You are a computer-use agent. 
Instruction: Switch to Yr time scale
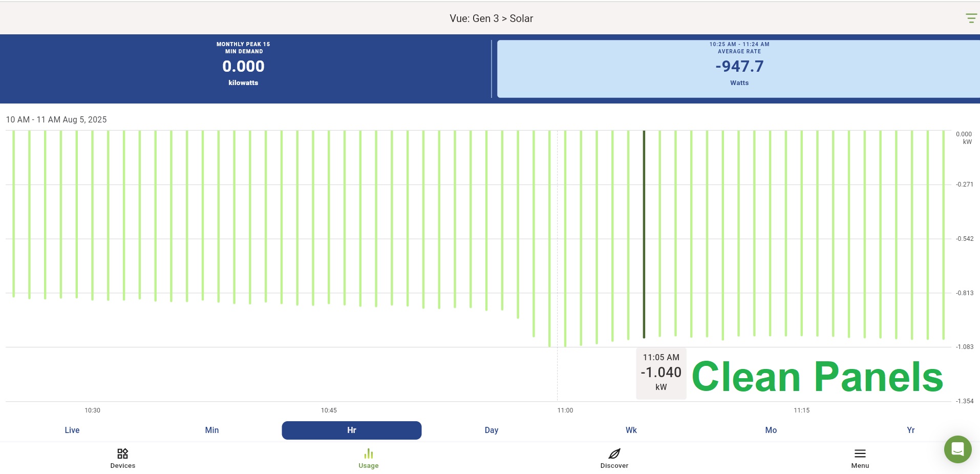910,430
